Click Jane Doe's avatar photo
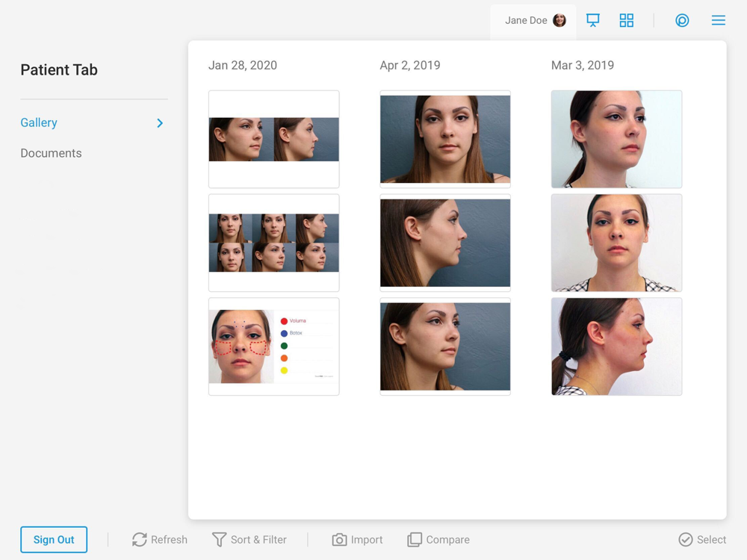The height and width of the screenshot is (560, 747). point(560,20)
